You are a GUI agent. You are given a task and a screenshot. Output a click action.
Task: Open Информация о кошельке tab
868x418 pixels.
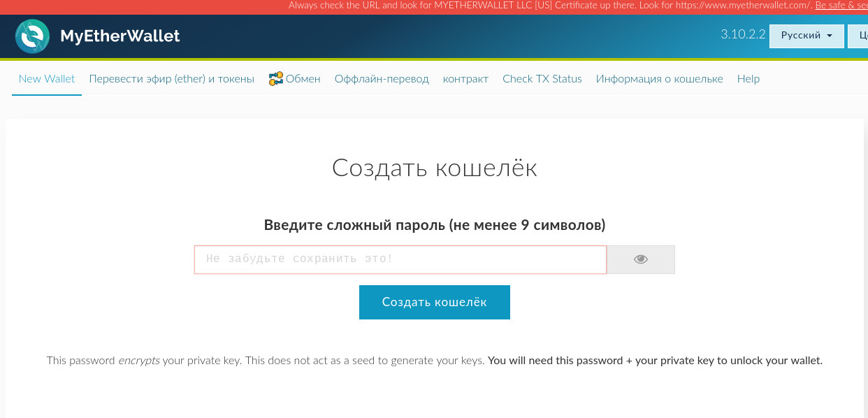point(659,79)
